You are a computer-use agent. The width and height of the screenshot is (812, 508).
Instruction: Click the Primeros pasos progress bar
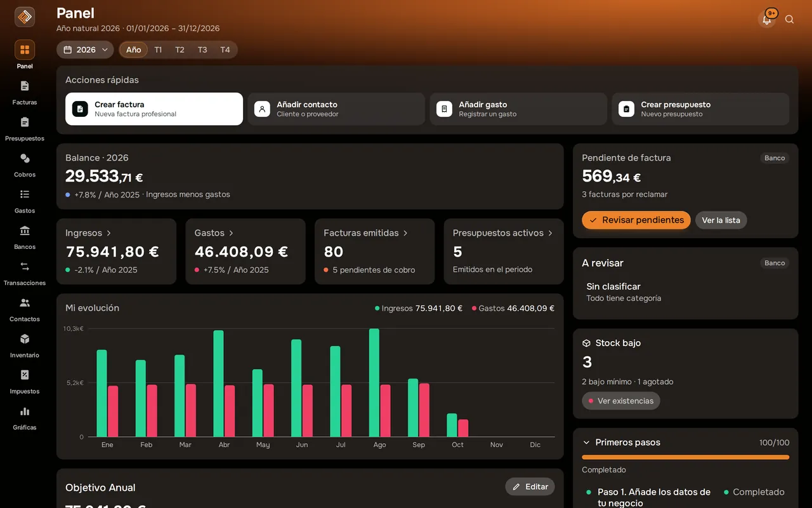click(686, 457)
